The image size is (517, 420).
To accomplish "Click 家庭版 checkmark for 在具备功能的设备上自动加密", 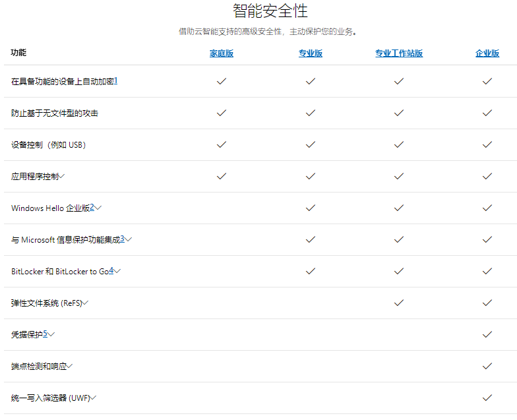I will [x=222, y=81].
